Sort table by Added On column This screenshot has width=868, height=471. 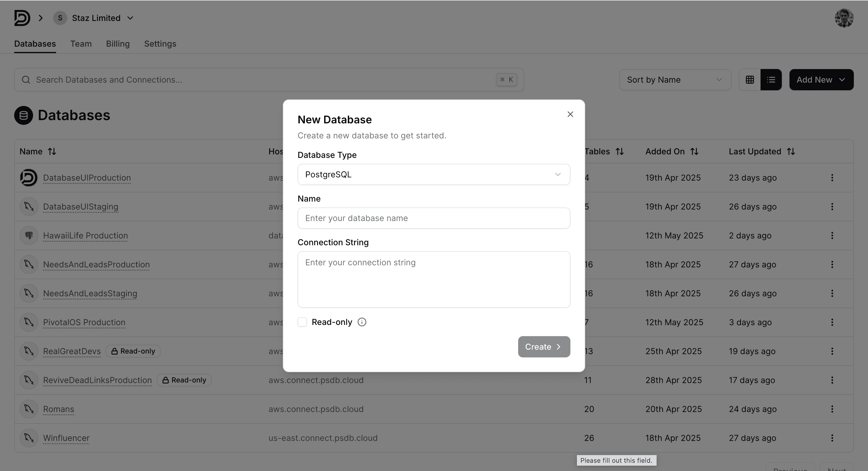[694, 152]
